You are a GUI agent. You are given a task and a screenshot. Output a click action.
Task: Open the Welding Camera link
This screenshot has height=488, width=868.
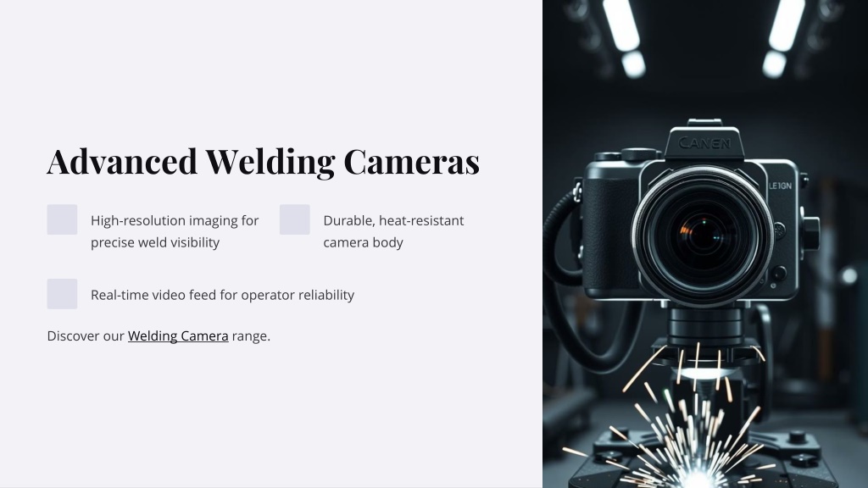178,335
